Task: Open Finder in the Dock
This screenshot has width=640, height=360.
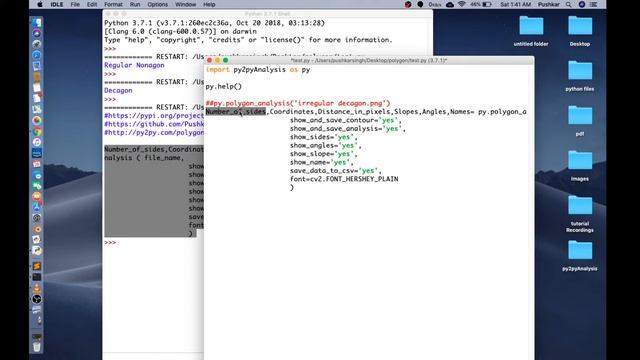Action: (x=37, y=22)
